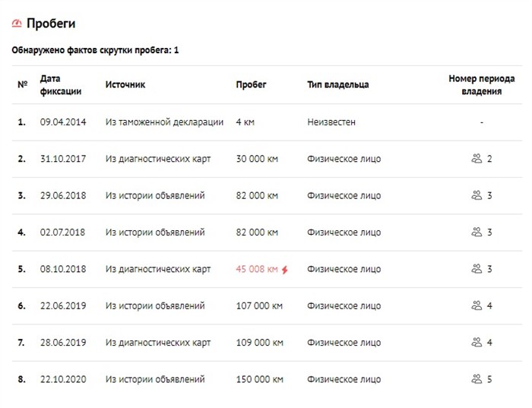Click owner icon in the 31.10.2017 row
Screen dimensions: 532x408
477,159
